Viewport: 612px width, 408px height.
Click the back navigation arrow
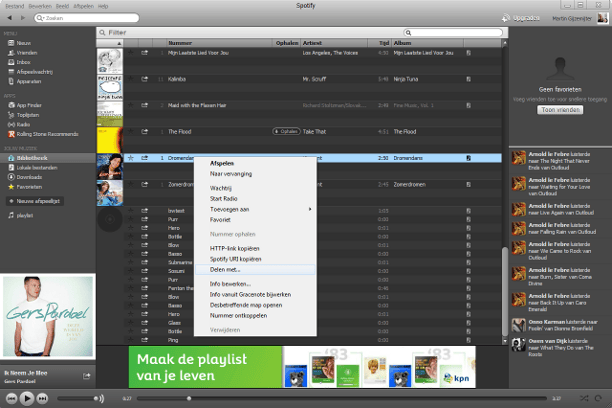coord(9,18)
